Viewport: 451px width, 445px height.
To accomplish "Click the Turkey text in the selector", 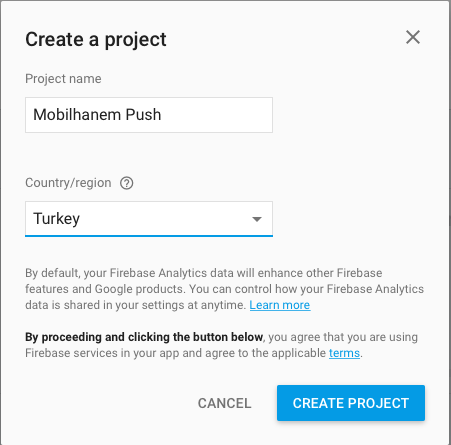I will coord(57,219).
